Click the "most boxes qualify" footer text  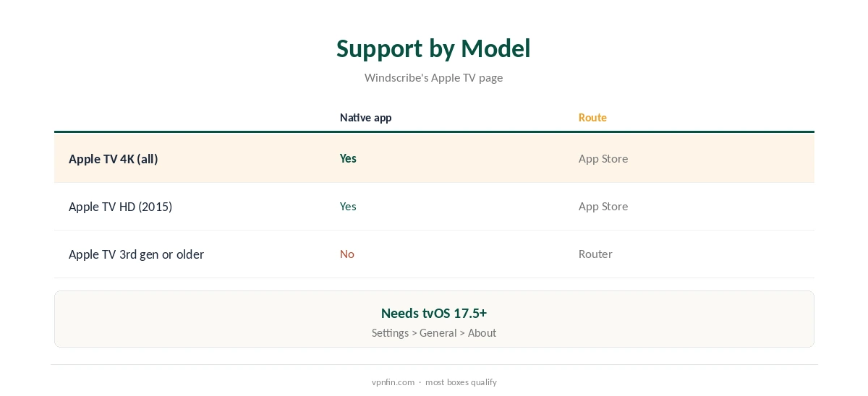461,382
